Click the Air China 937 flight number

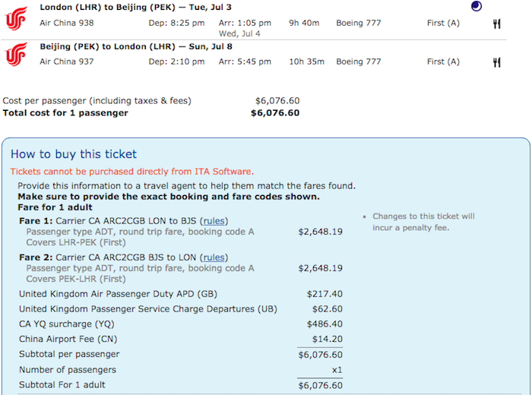pos(67,62)
